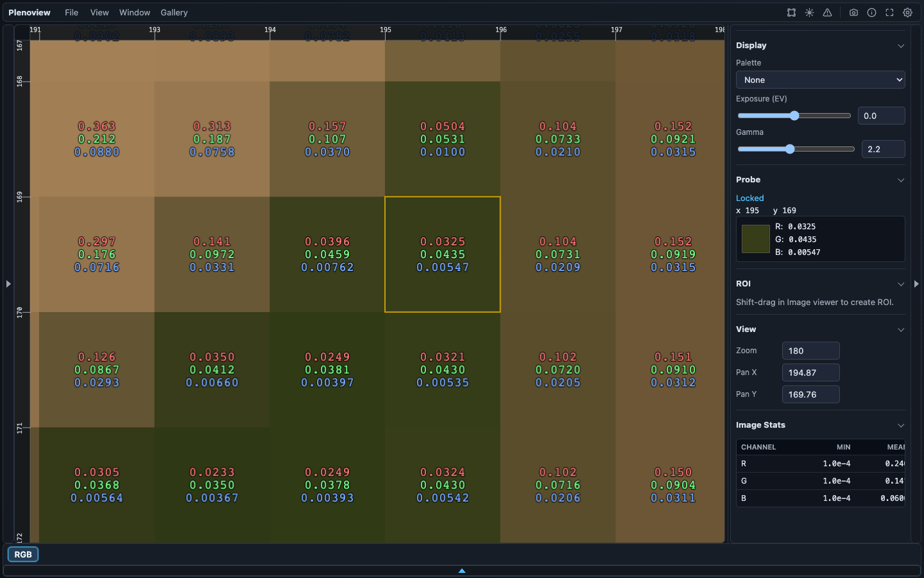Click the sun exposure icon
The height and width of the screenshot is (578, 924).
click(809, 12)
